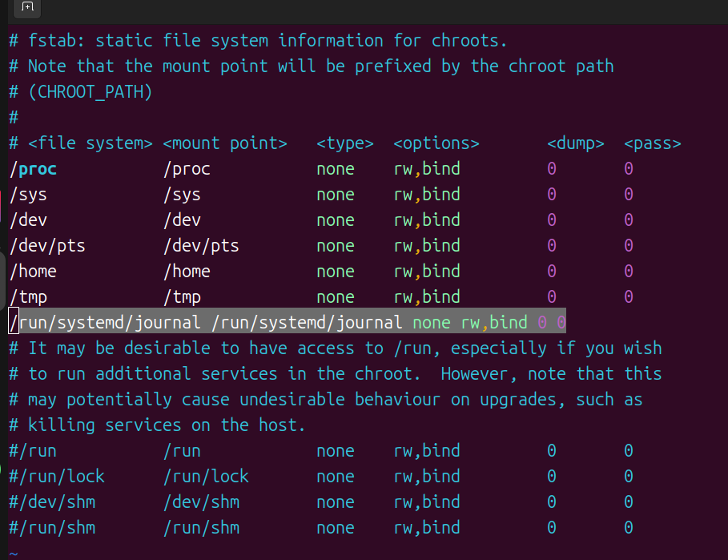Open a new terminal tab
This screenshot has height=560, width=728.
[27, 7]
